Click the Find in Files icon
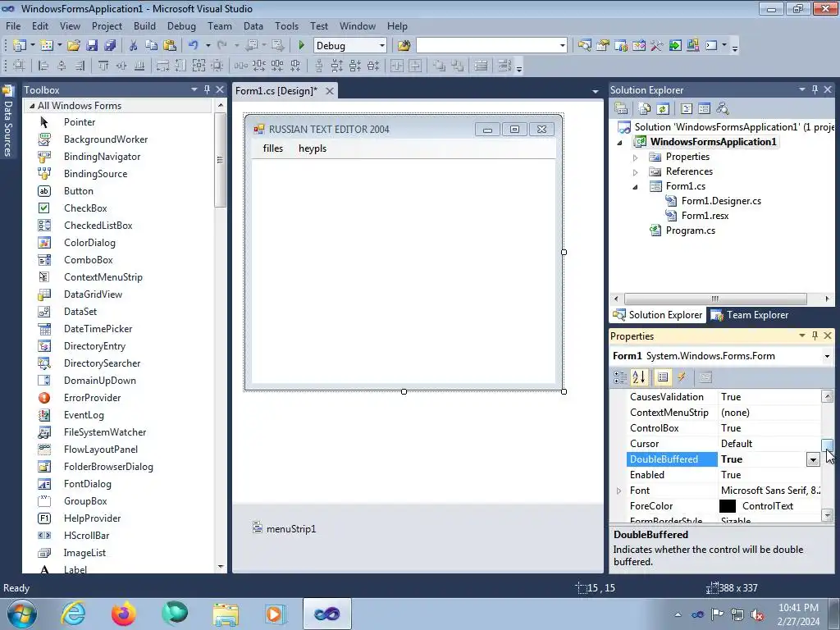840x630 pixels. (404, 46)
